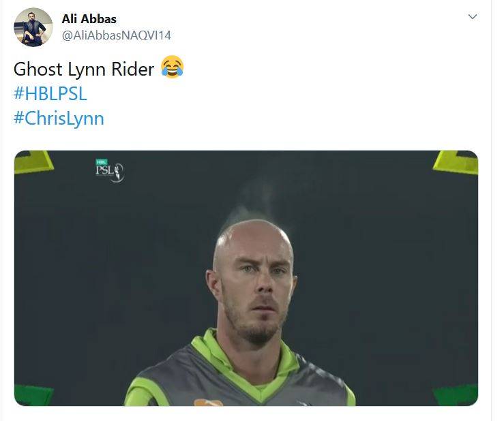Click the yellow graphic in image top-left corner

tap(33, 162)
